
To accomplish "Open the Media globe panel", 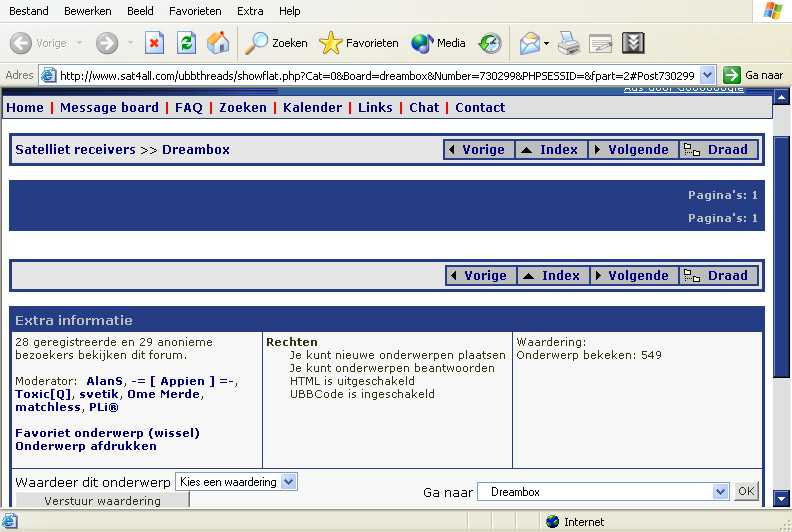I will pyautogui.click(x=438, y=43).
